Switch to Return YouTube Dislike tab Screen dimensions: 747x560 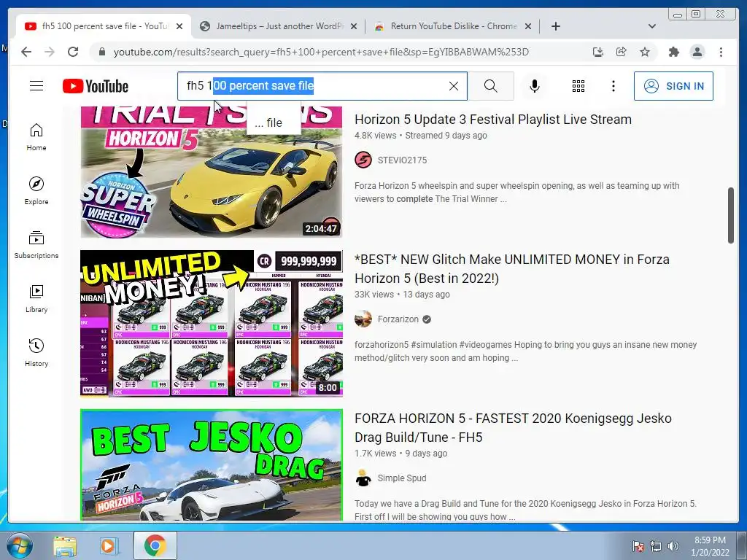pos(452,26)
